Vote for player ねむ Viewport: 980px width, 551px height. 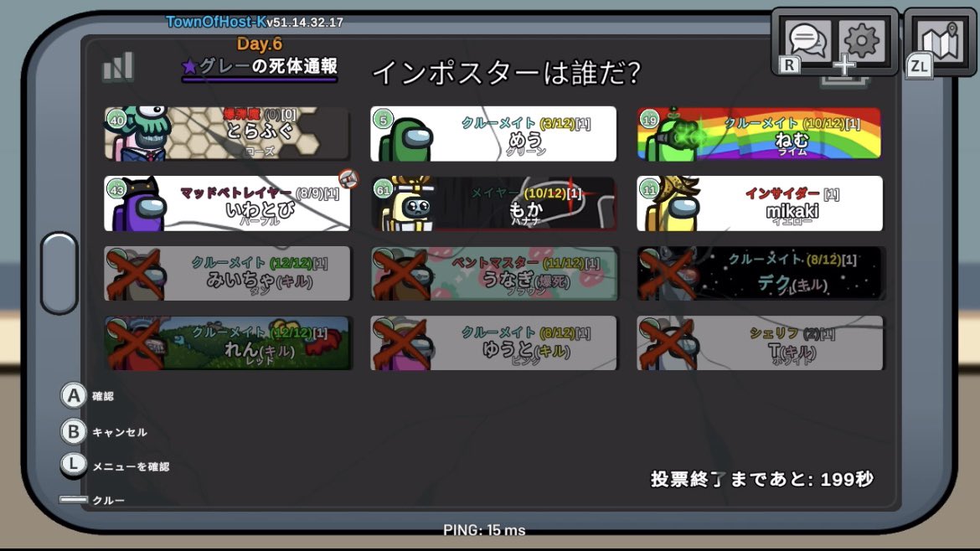click(760, 133)
